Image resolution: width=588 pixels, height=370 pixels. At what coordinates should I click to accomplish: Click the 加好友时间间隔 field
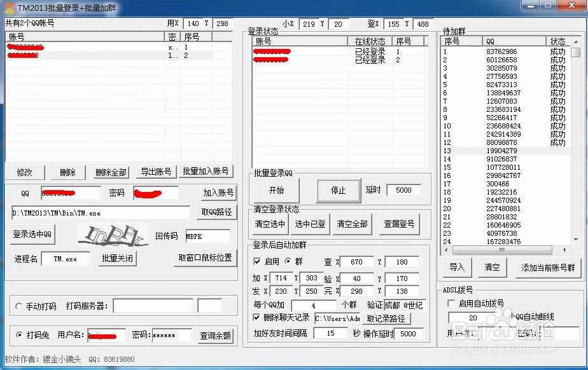[x=330, y=333]
